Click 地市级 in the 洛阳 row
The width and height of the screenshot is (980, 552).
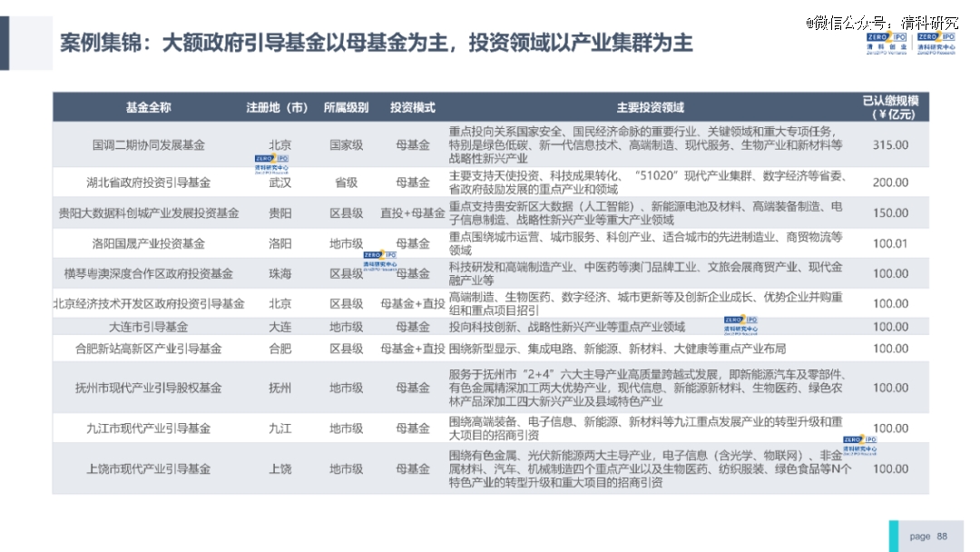(347, 244)
